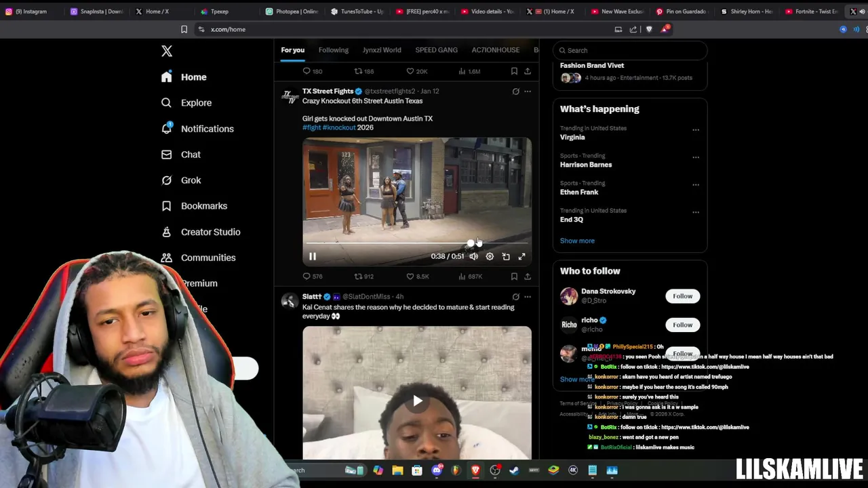Open the #knockout hashtag
868x488 pixels.
[x=339, y=127]
